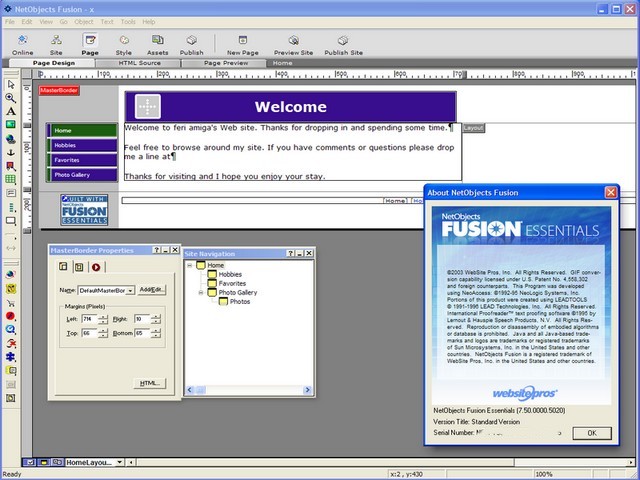Click the Add/Edit button
Image resolution: width=640 pixels, height=480 pixels.
tap(151, 289)
